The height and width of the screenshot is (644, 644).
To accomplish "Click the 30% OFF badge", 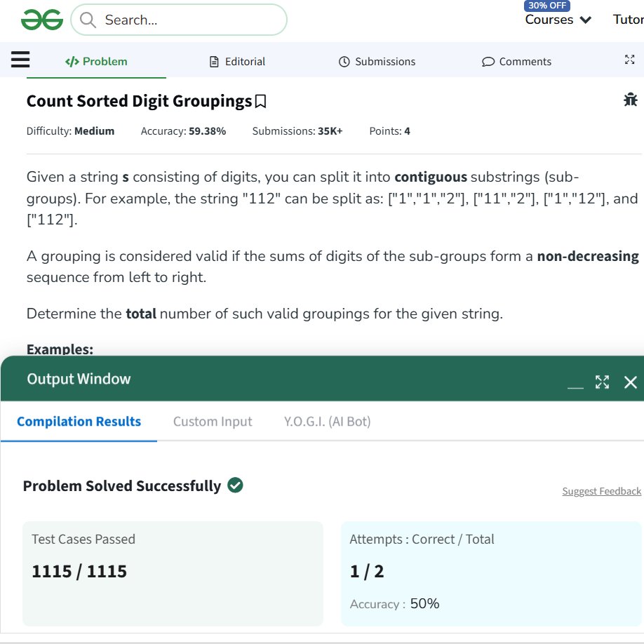I will [x=546, y=6].
